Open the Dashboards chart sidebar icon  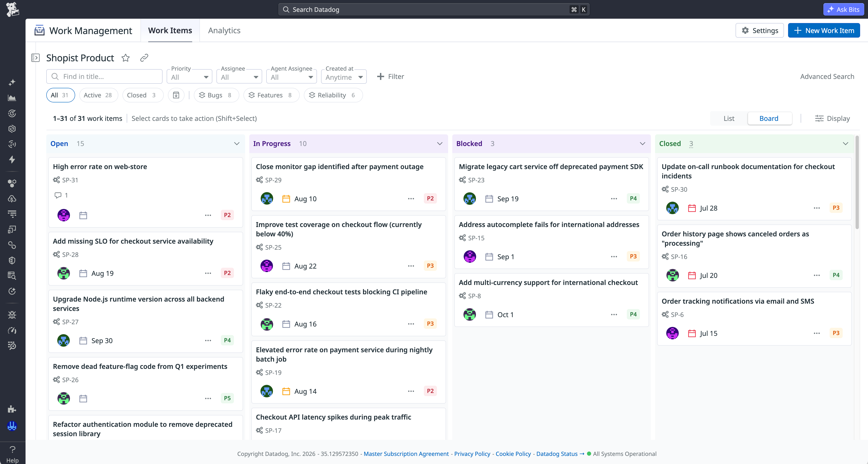click(12, 98)
